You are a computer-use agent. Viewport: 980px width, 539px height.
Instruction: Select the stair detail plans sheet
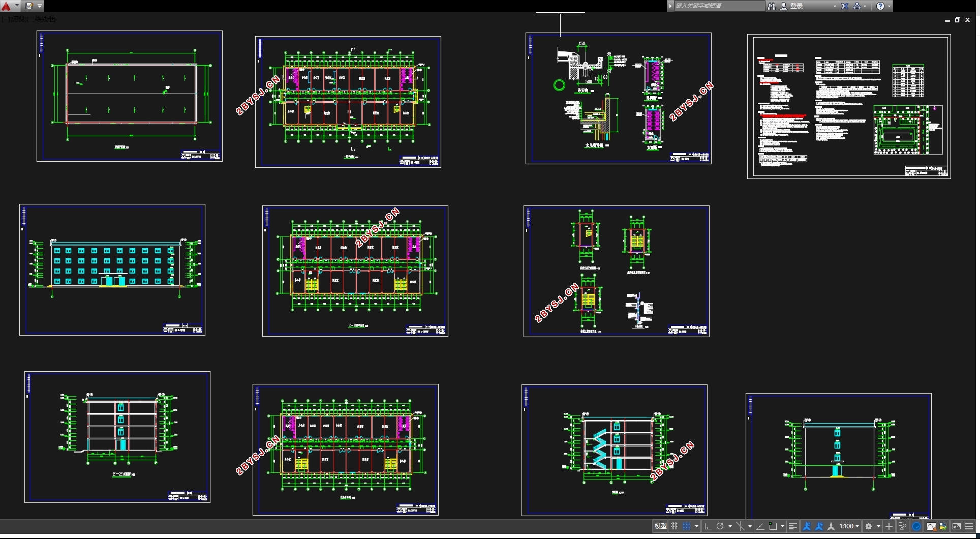click(x=617, y=271)
